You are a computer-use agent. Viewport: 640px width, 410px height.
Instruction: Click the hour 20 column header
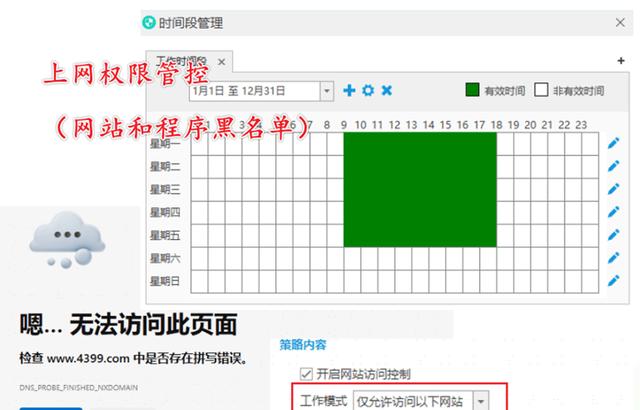click(530, 125)
